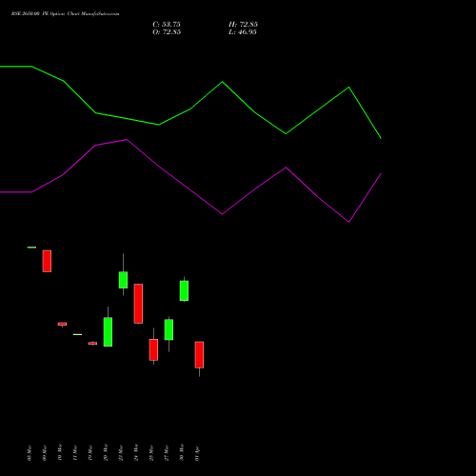Viewport: 476px width, 476px height.
Task: Click the close value C: 53.75
Action: pyautogui.click(x=167, y=25)
